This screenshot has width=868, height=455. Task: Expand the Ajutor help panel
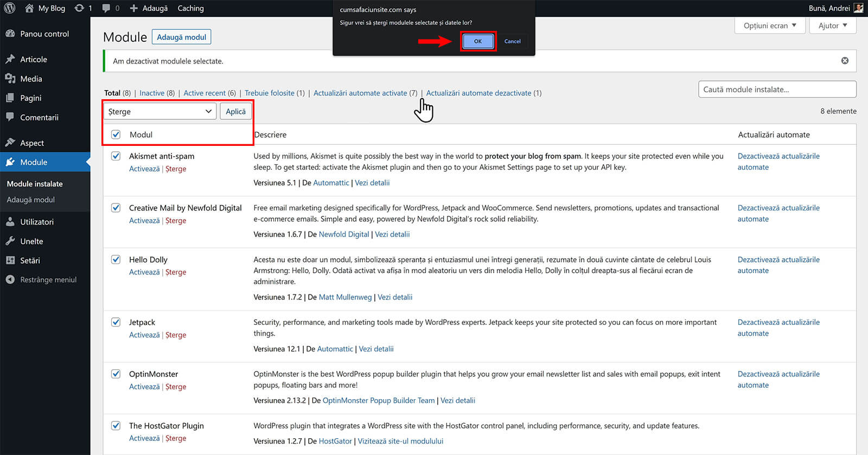coord(833,25)
